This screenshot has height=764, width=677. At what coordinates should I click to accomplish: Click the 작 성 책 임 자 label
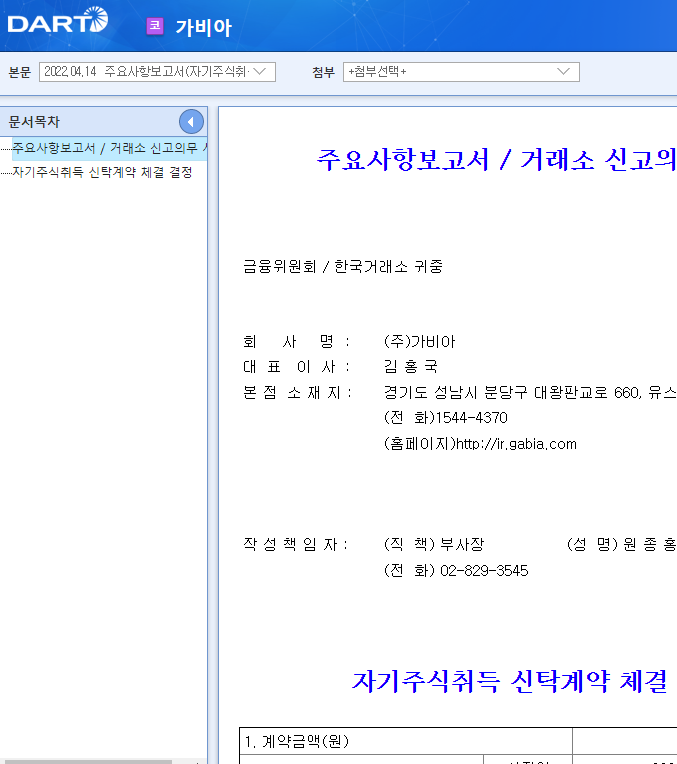pos(296,544)
